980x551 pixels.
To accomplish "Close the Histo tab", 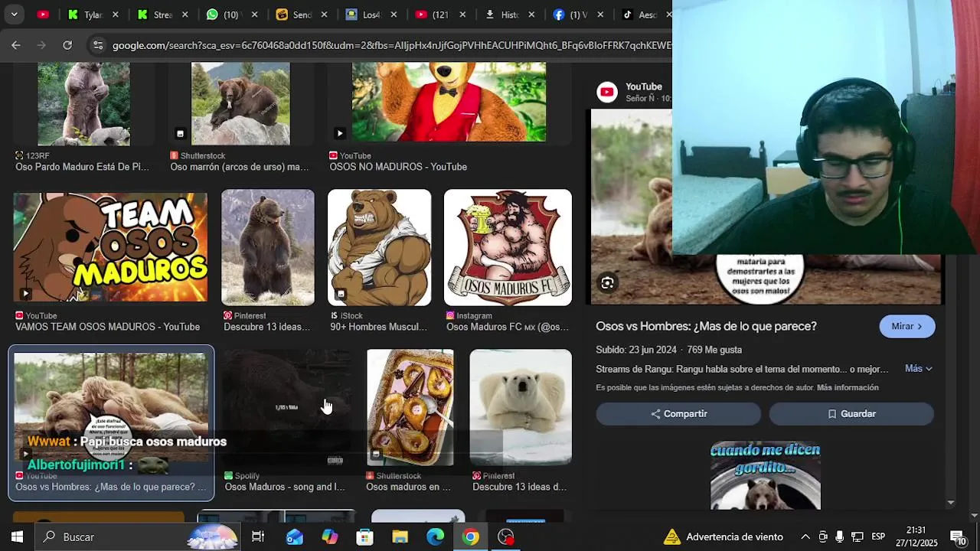I will coord(531,15).
